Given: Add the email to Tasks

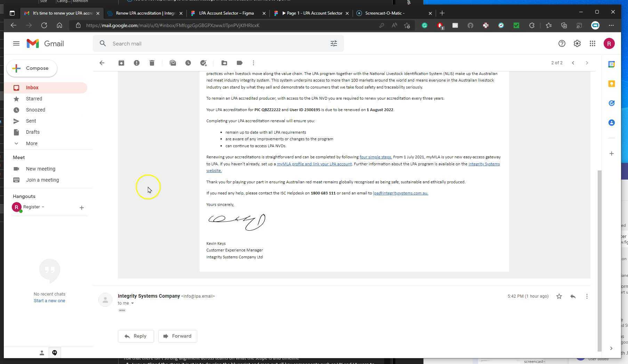Looking at the screenshot, I should 203,63.
